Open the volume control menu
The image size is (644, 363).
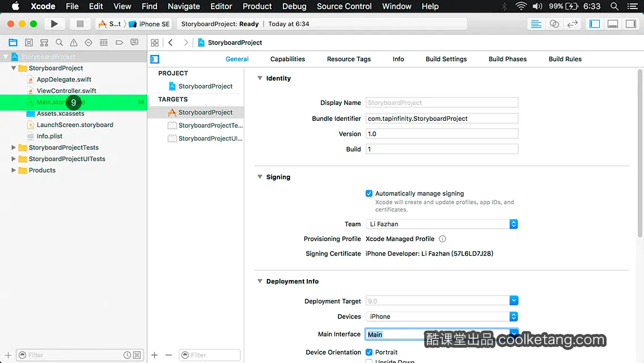[x=537, y=6]
